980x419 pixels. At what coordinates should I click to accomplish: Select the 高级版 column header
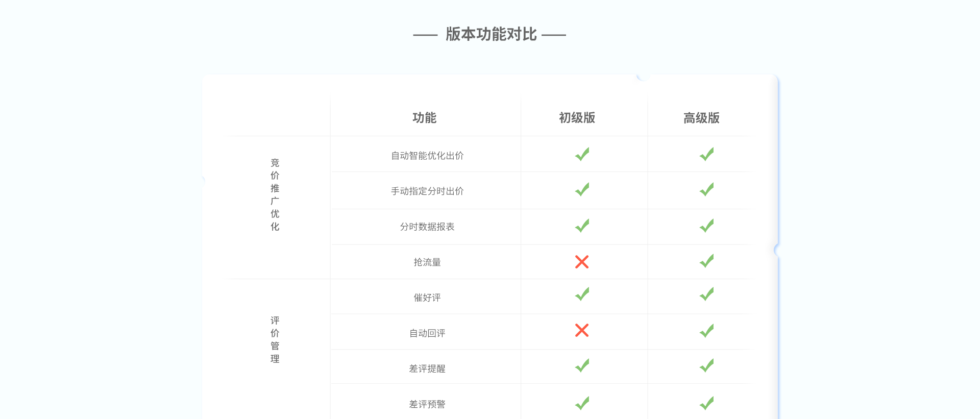(x=701, y=118)
